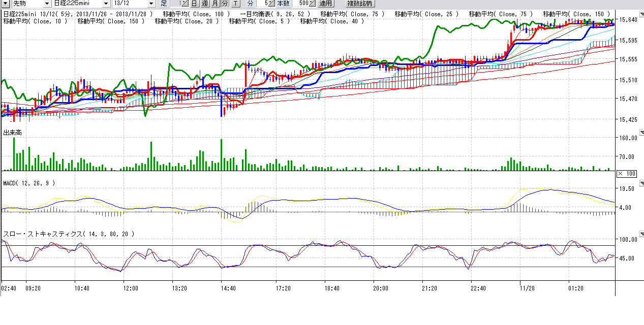Open 出来高 volume panel menu arrow
The image size is (644, 325).
click(641, 133)
